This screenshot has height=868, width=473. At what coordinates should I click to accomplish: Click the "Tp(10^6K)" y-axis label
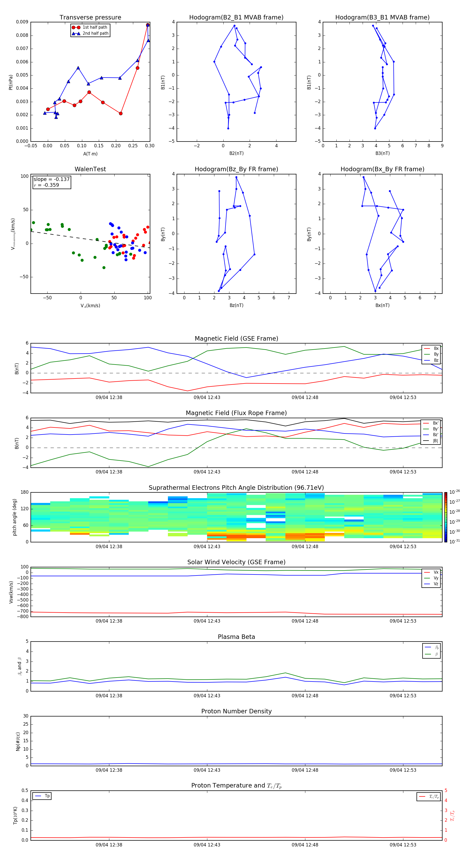[15, 816]
